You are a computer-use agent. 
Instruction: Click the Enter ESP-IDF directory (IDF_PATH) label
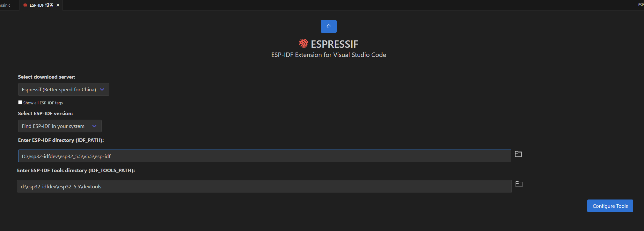click(x=61, y=140)
